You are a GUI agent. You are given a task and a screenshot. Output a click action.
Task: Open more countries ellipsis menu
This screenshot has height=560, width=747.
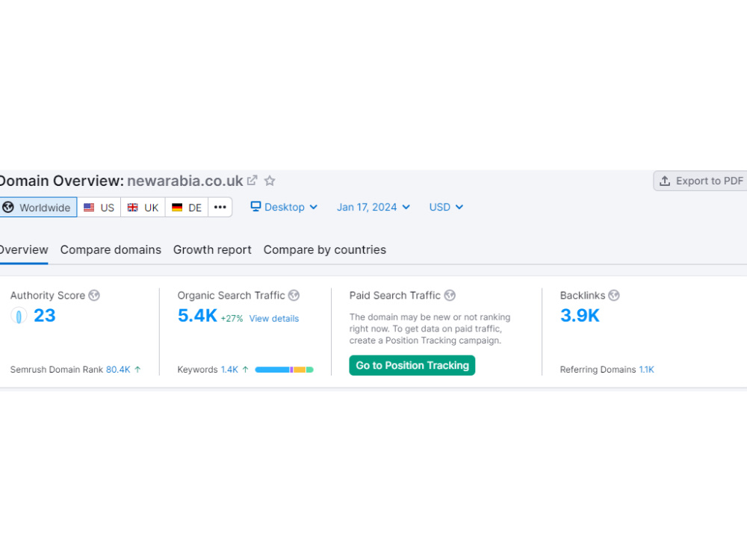click(x=220, y=207)
